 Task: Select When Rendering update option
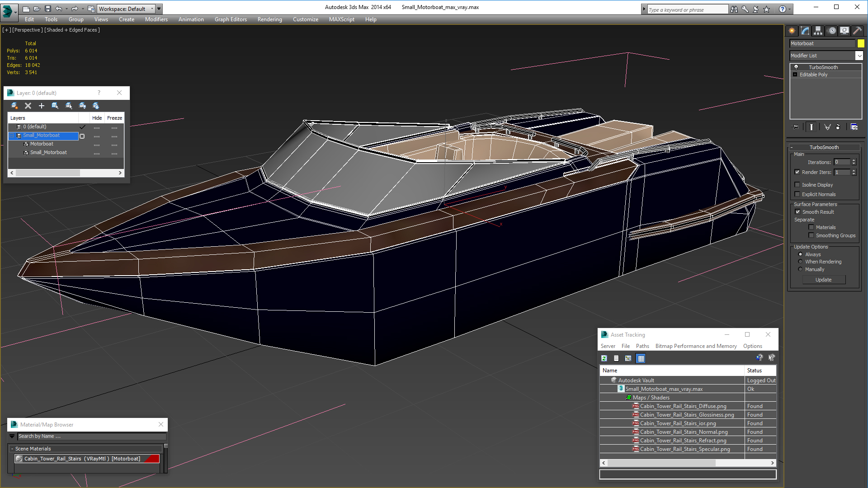pos(800,262)
